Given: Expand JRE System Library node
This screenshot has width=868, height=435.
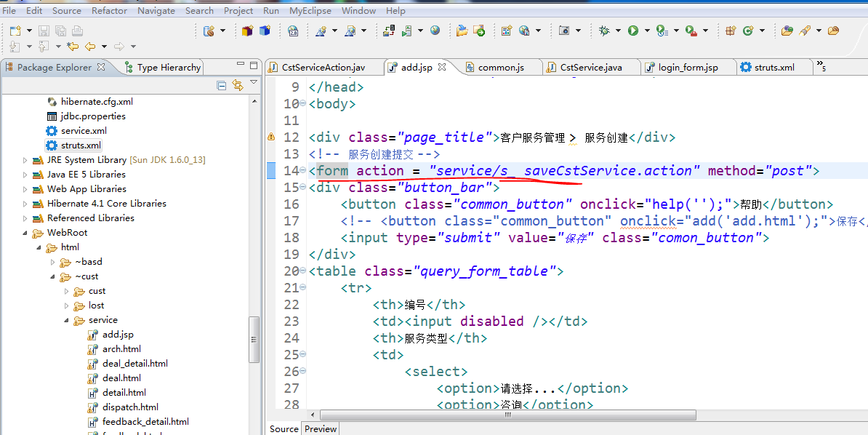Looking at the screenshot, I should click(25, 160).
